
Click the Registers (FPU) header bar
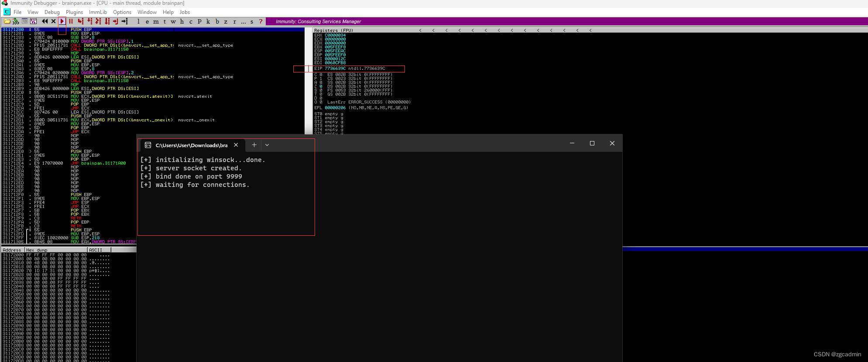(590, 30)
